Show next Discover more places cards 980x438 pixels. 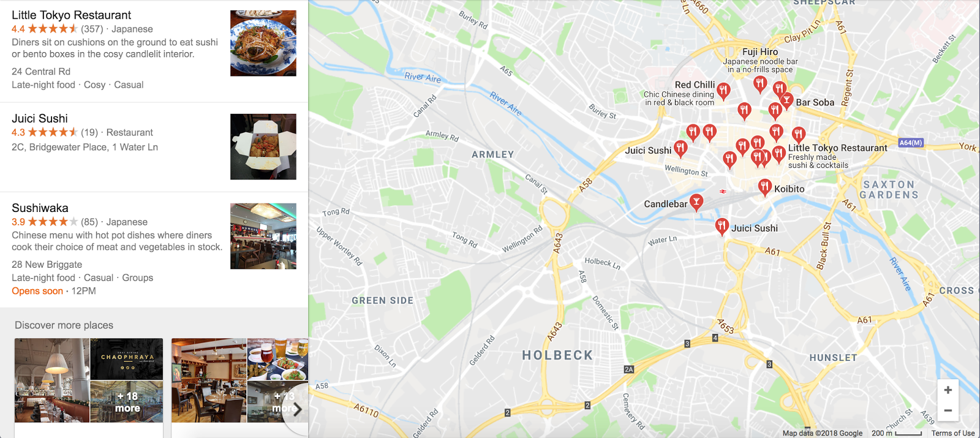click(296, 409)
